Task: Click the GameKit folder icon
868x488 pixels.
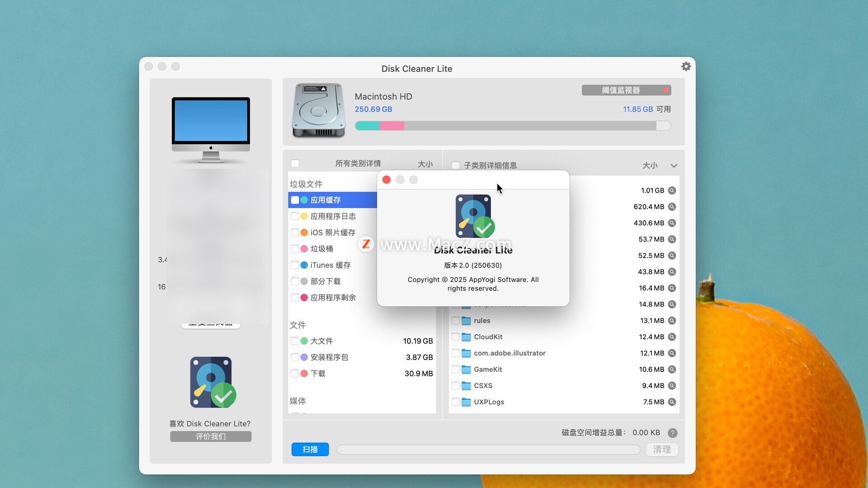Action: pos(466,370)
